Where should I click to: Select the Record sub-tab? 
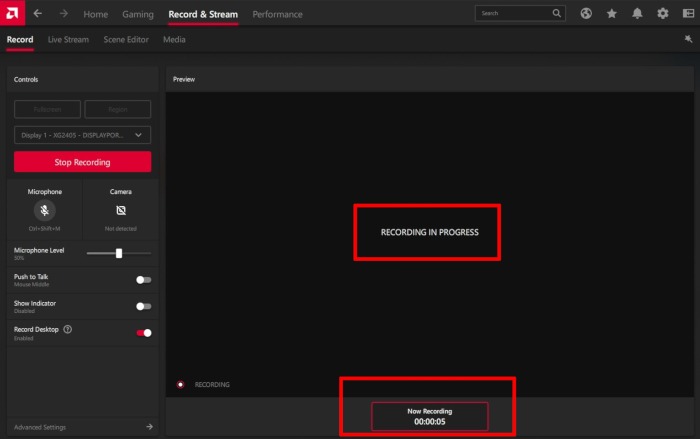click(x=20, y=40)
